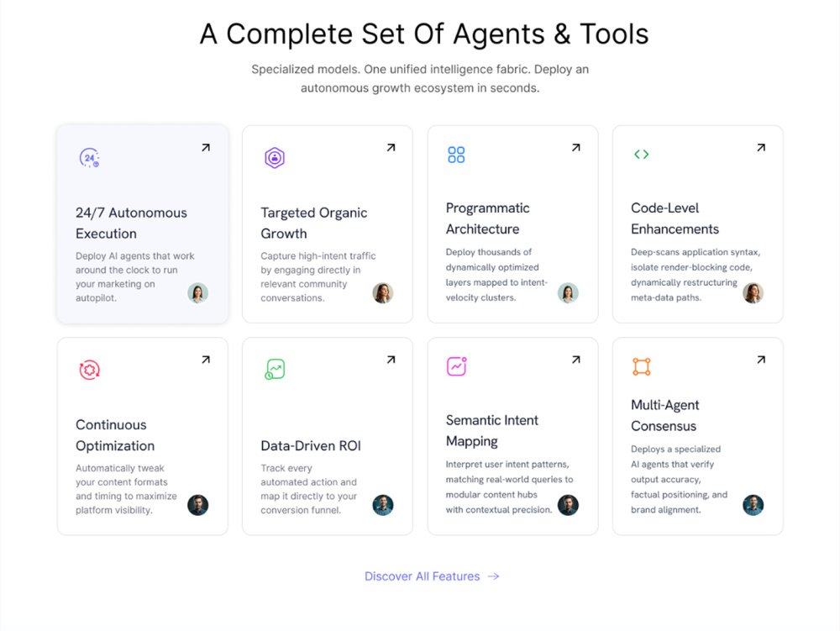Open arrow on Multi-Agent Consensus card
This screenshot has width=840, height=631.
pyautogui.click(x=761, y=360)
